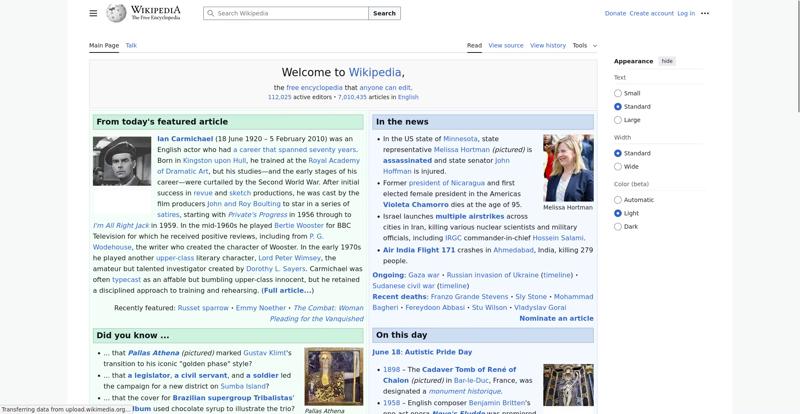Click June 18 link in On this day
The image size is (800, 414).
pos(386,352)
